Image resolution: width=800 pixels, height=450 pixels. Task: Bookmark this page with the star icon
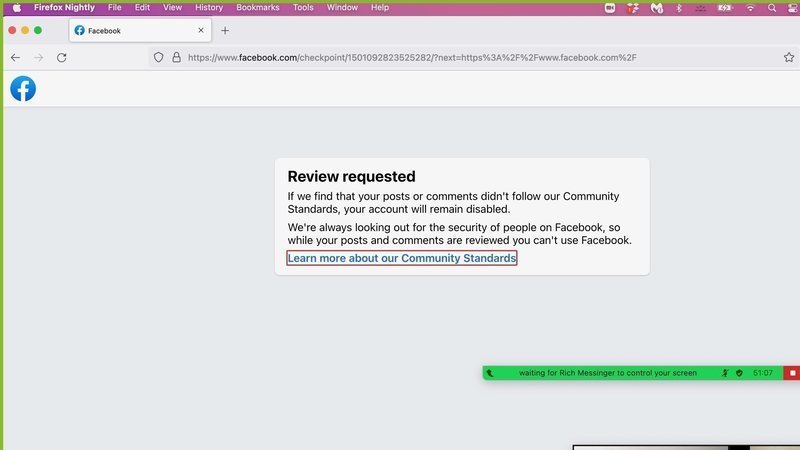789,58
